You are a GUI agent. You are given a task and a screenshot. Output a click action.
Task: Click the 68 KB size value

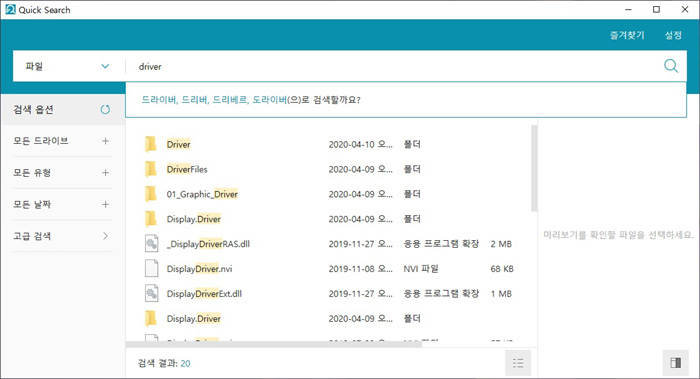(502, 269)
